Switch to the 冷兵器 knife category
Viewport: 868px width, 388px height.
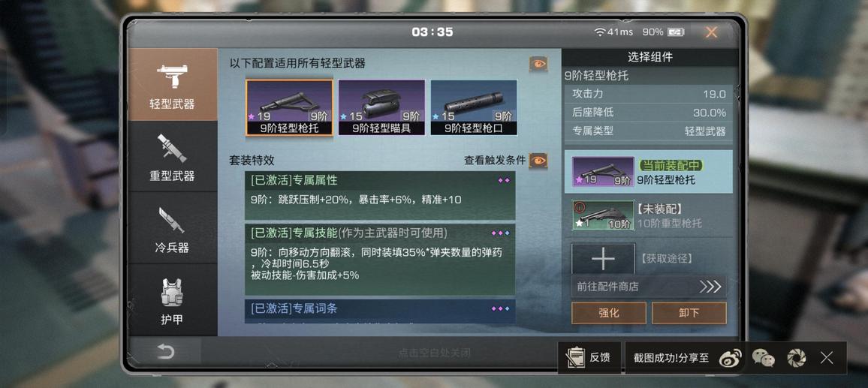click(x=172, y=228)
